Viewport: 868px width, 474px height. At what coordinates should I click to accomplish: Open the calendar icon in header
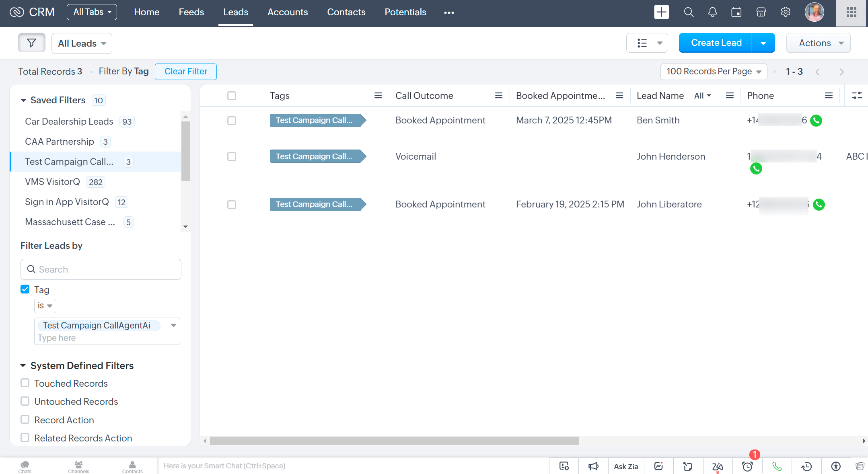pyautogui.click(x=736, y=12)
